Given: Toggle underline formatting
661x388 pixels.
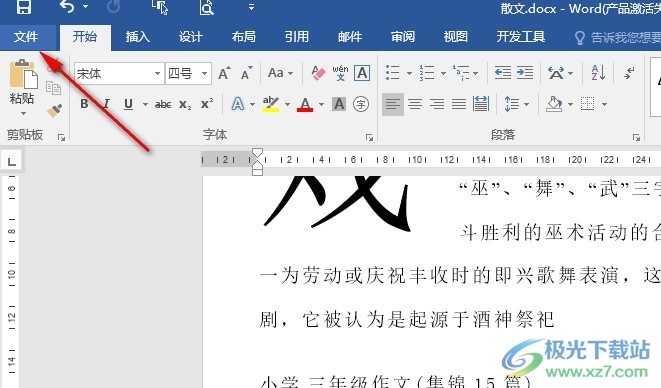Looking at the screenshot, I should pyautogui.click(x=129, y=104).
